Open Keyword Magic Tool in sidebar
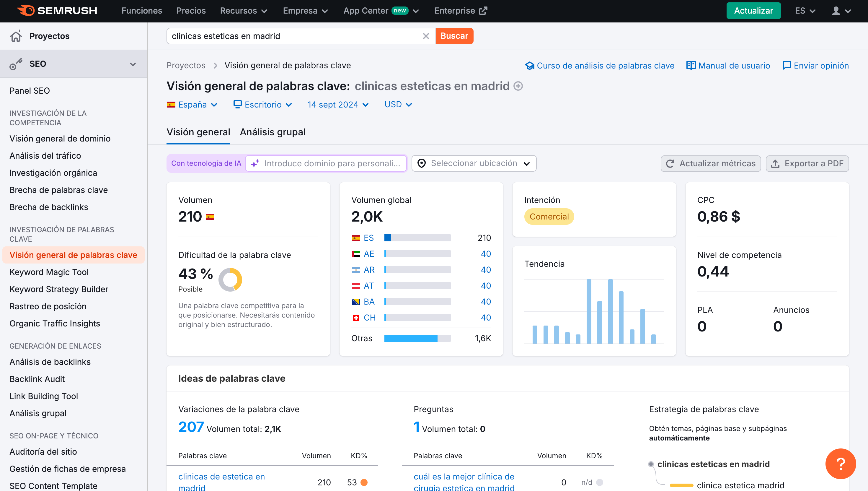This screenshot has width=868, height=491. point(49,272)
